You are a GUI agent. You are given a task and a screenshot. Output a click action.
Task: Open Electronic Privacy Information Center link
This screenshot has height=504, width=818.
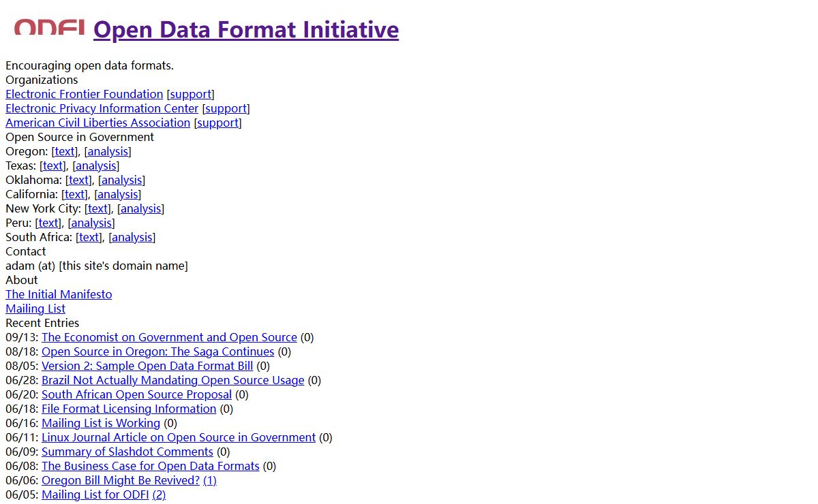pos(102,108)
